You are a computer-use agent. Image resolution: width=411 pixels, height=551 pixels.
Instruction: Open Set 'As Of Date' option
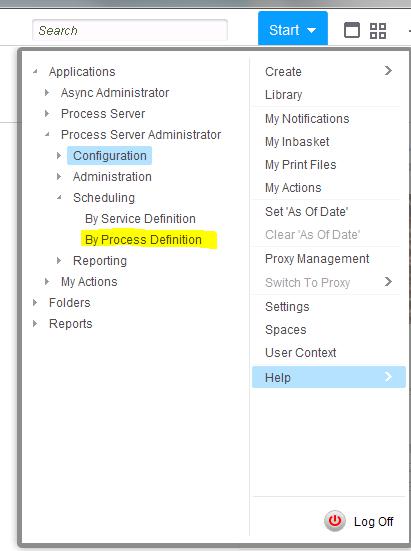click(307, 212)
